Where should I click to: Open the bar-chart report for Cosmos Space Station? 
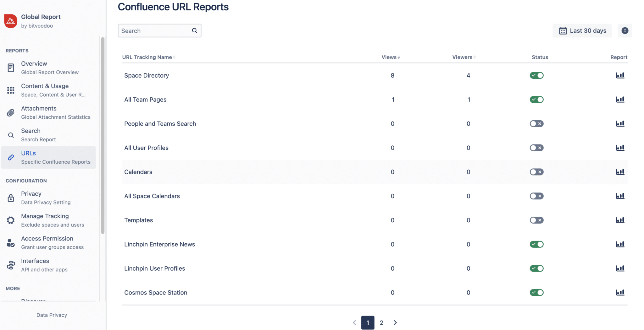(x=620, y=292)
